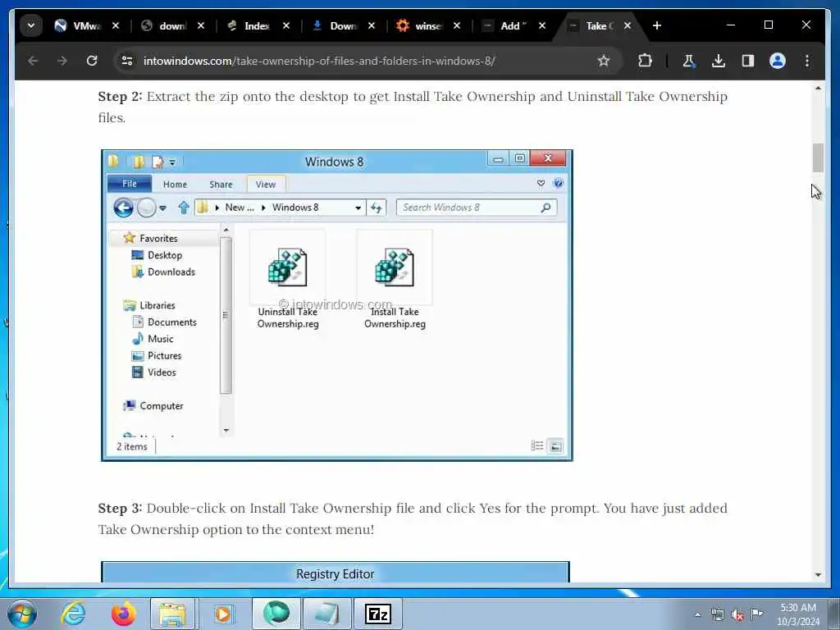The height and width of the screenshot is (630, 840).
Task: Open the clock showing 5:30 AM
Action: [x=798, y=614]
